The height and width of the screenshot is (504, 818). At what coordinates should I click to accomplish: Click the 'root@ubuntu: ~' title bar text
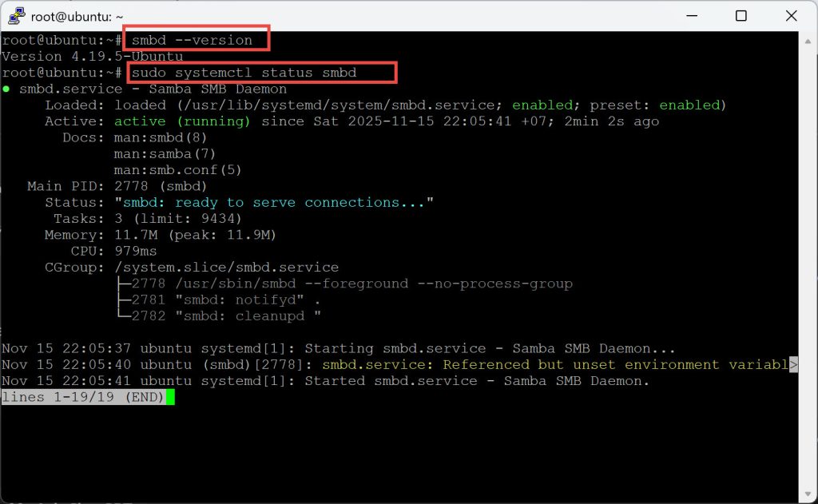[77, 16]
